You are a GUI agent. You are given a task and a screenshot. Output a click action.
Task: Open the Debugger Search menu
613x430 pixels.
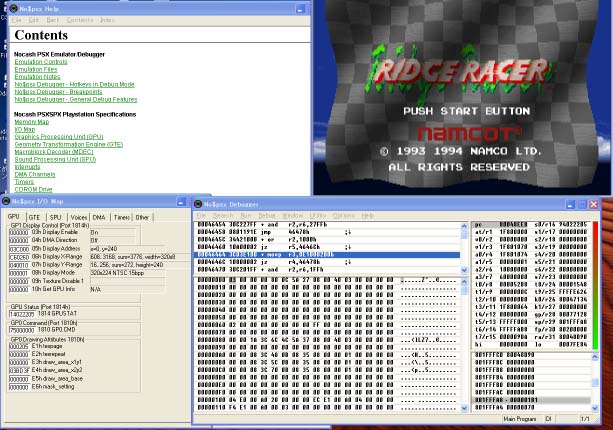(223, 215)
